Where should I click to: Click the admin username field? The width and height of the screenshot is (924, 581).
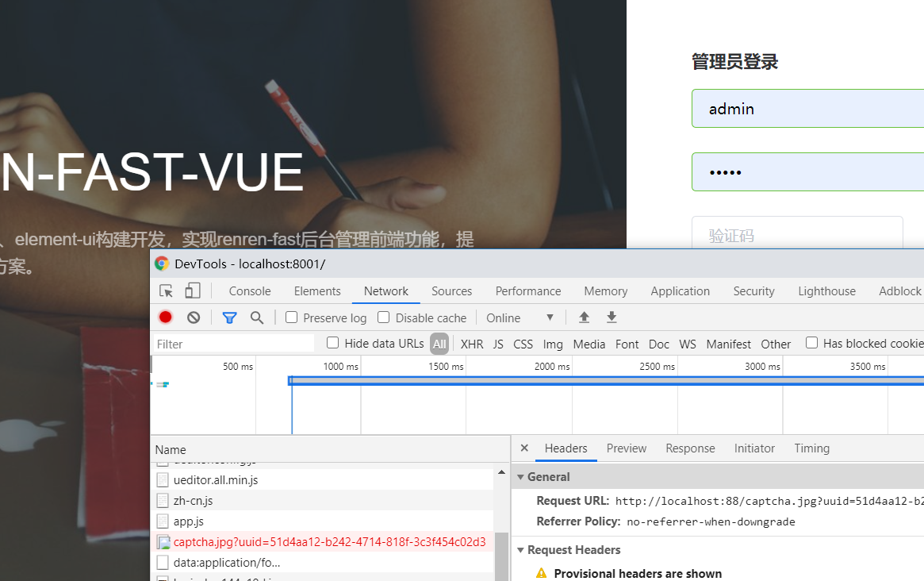point(807,109)
